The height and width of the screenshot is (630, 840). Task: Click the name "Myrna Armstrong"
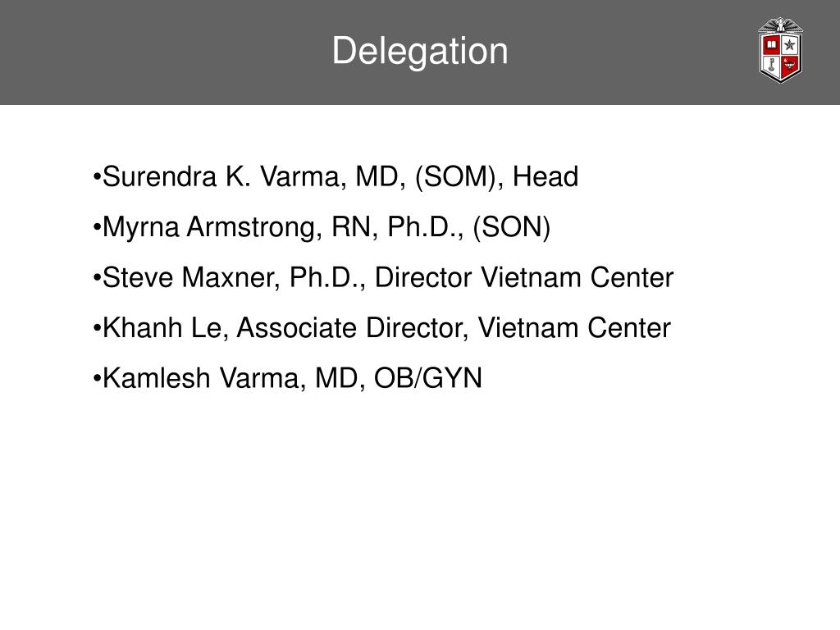pyautogui.click(x=212, y=226)
